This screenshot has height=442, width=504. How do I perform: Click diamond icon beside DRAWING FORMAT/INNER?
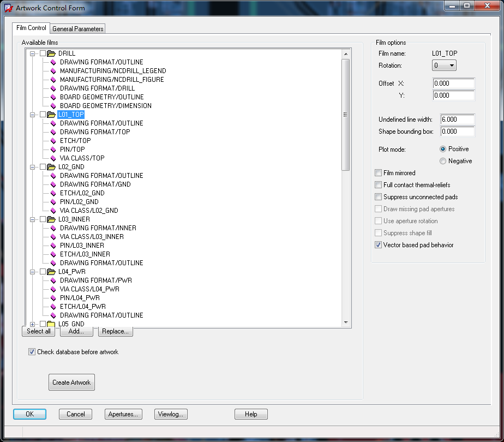[53, 228]
